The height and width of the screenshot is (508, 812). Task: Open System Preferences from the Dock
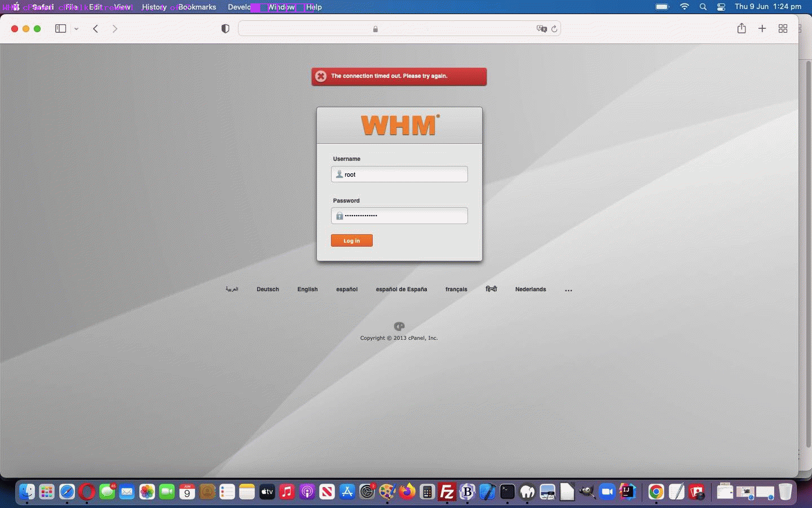tap(367, 492)
